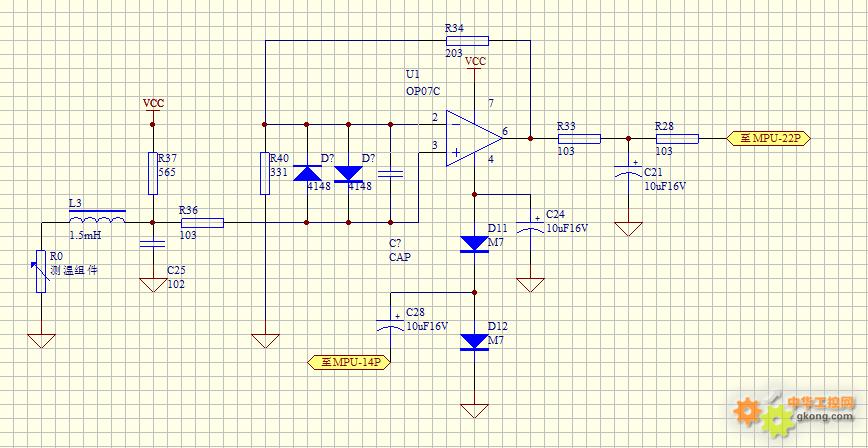Select the R34 feedback resistor body
The width and height of the screenshot is (868, 448).
[467, 41]
